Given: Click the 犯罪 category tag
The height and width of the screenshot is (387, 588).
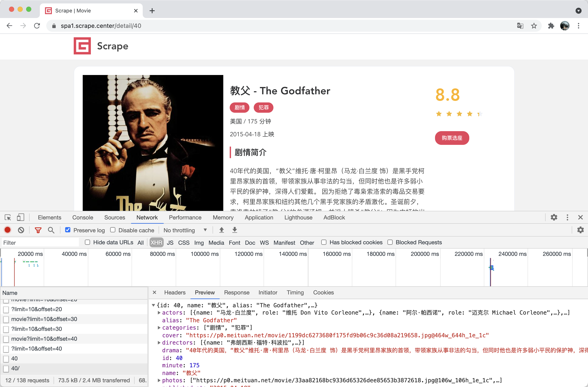Looking at the screenshot, I should point(263,108).
